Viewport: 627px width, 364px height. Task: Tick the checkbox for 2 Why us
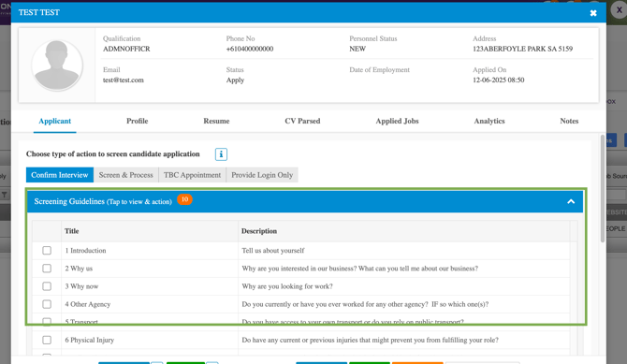[47, 269]
